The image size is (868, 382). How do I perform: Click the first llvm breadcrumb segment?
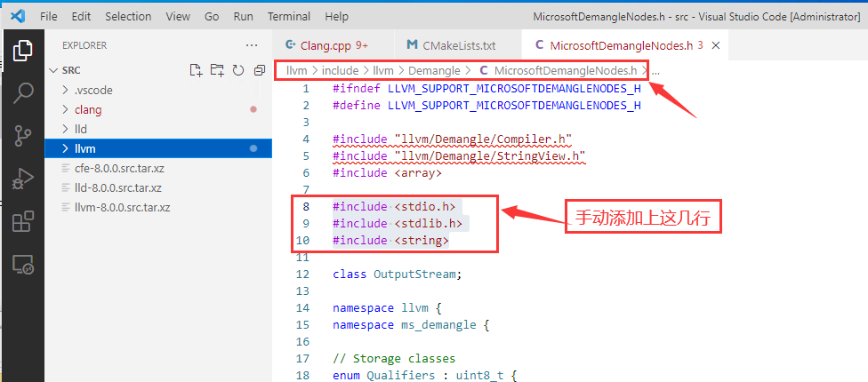[x=297, y=70]
